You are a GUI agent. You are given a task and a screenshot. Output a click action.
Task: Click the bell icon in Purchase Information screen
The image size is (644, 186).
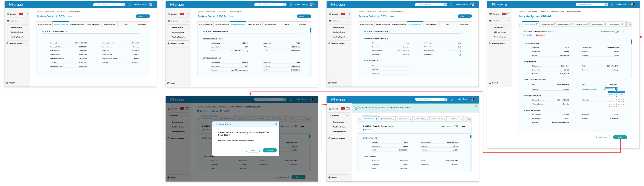(130, 5)
